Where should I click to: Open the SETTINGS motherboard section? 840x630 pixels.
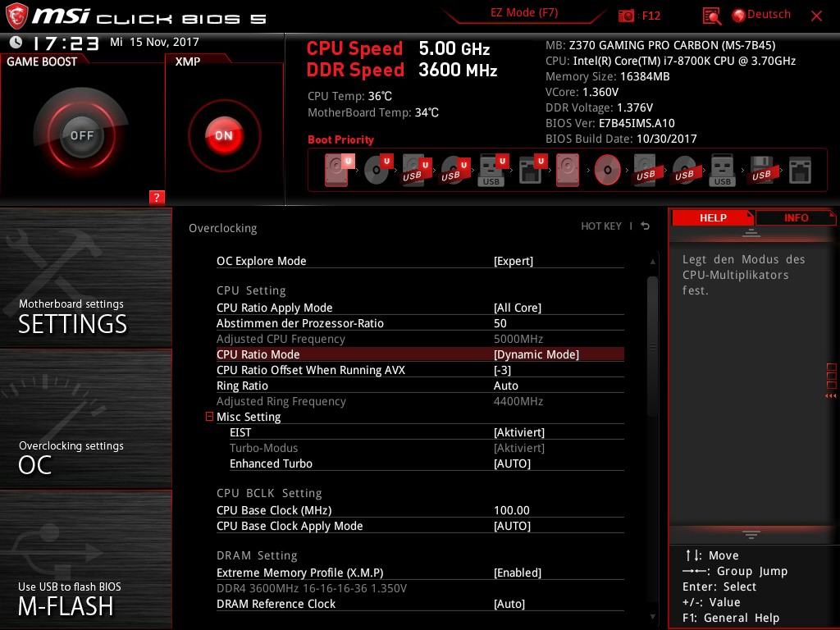pyautogui.click(x=85, y=278)
